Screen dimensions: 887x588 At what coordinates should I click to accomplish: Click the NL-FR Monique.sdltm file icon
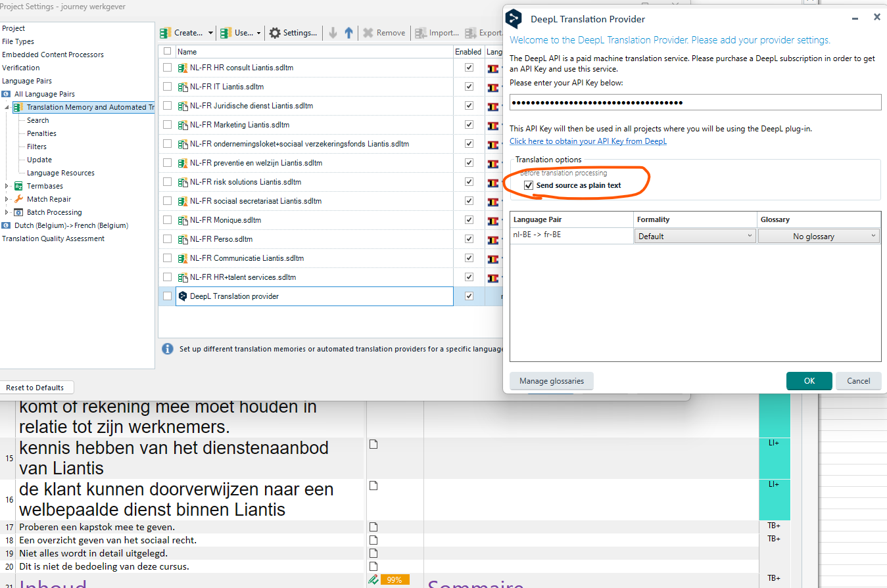click(183, 220)
